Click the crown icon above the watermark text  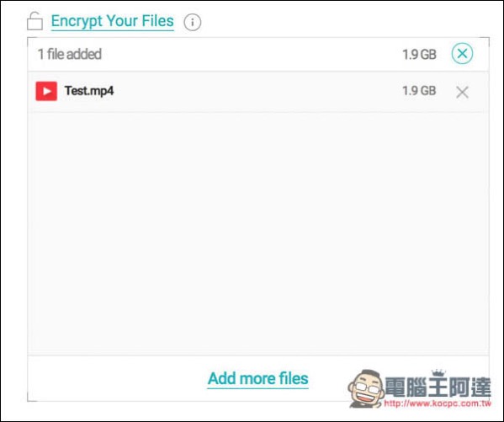tap(438, 373)
